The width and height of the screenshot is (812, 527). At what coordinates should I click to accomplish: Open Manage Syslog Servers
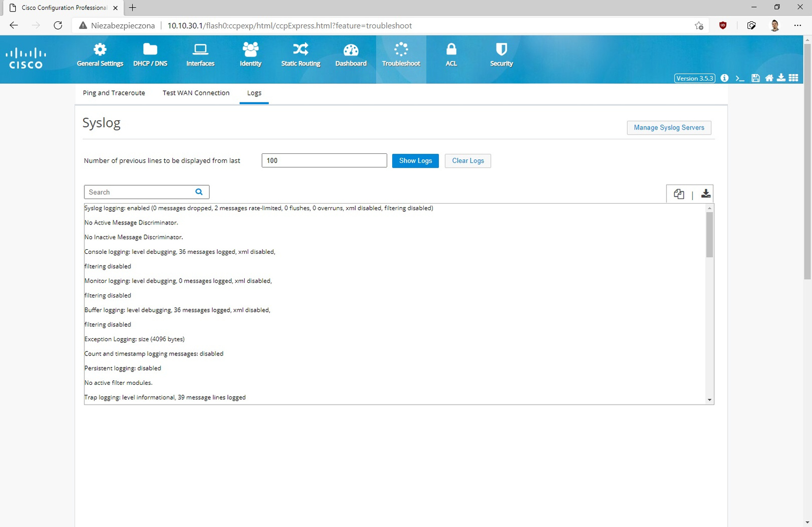668,128
